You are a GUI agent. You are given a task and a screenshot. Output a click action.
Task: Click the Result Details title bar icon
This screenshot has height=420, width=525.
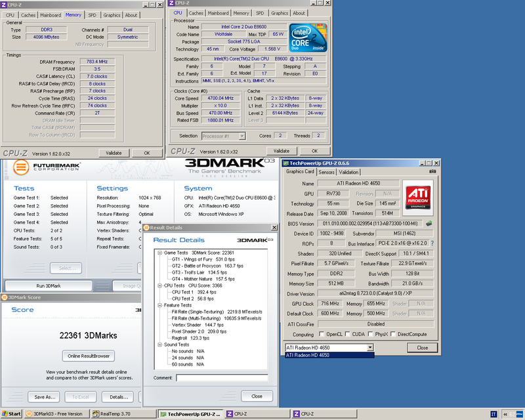(146, 228)
